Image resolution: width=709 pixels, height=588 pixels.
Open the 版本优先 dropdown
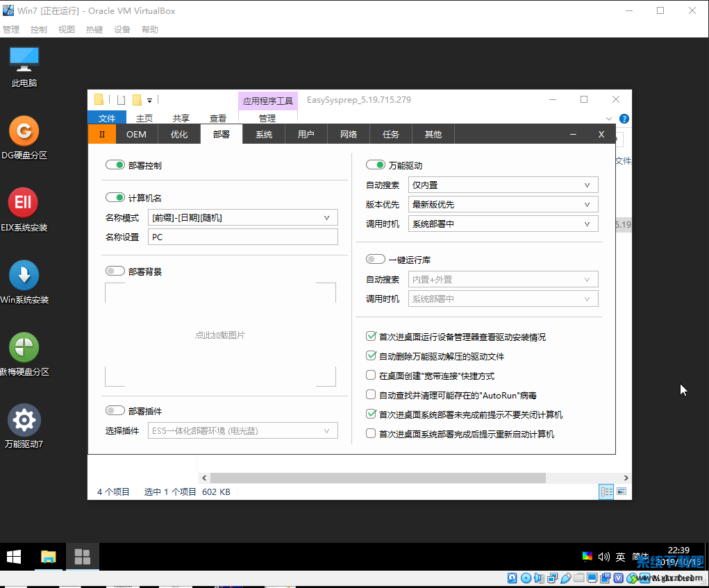503,205
